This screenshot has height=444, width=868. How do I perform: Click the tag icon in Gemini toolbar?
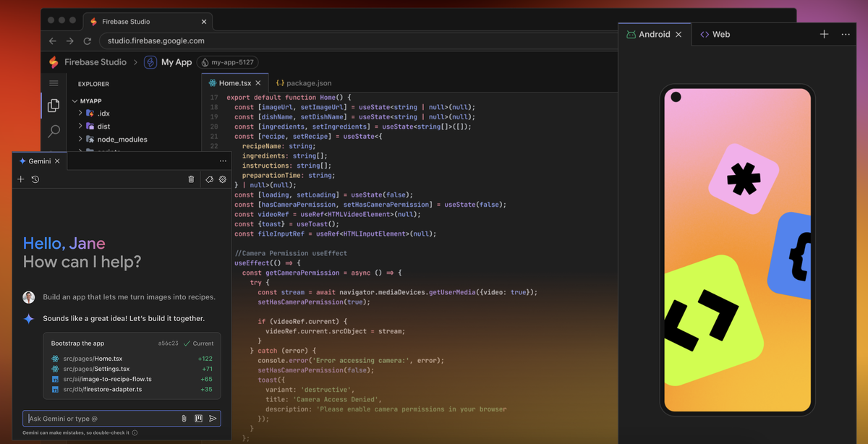tap(210, 179)
